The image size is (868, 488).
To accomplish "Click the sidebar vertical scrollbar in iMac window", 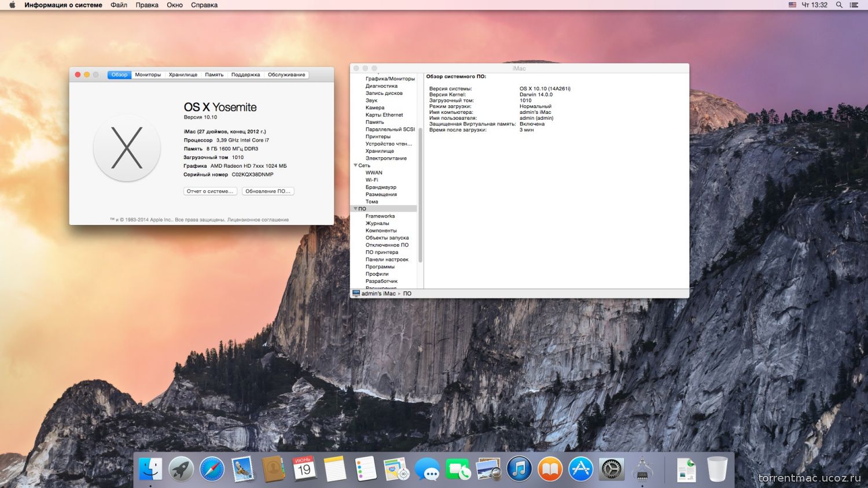I will [420, 195].
